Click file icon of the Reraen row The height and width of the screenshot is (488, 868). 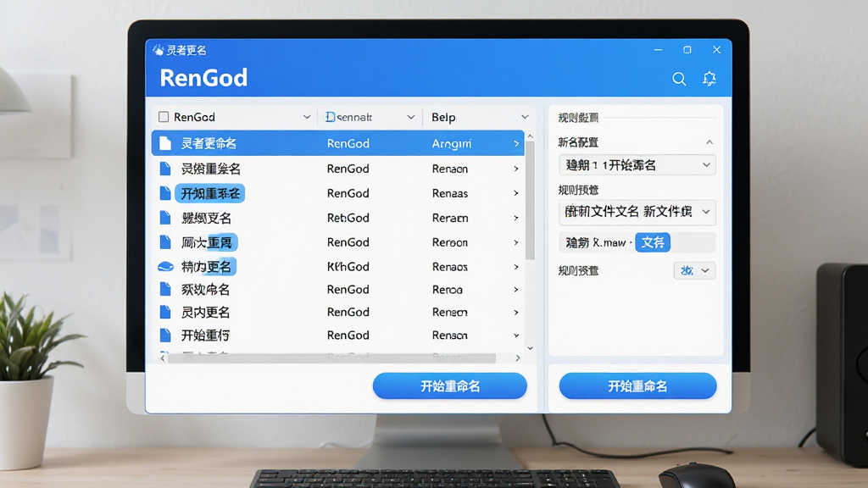165,218
